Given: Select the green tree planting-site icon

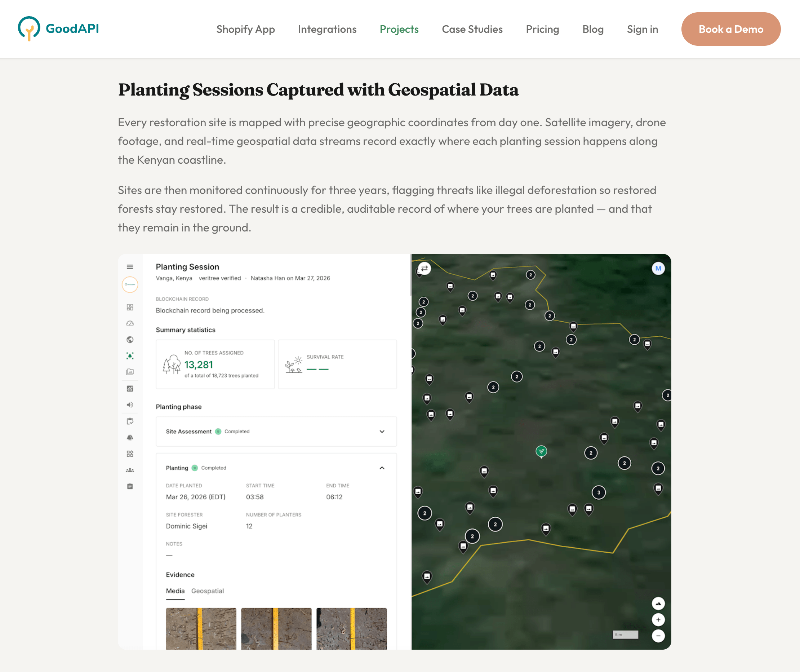Looking at the screenshot, I should (x=130, y=355).
